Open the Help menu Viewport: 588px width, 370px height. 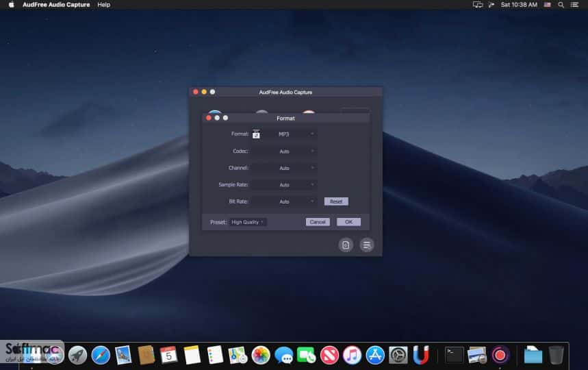(104, 5)
